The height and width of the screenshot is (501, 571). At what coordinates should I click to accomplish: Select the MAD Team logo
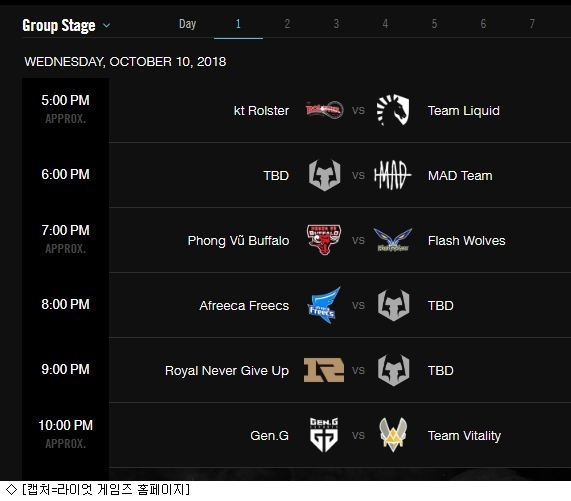click(x=393, y=175)
